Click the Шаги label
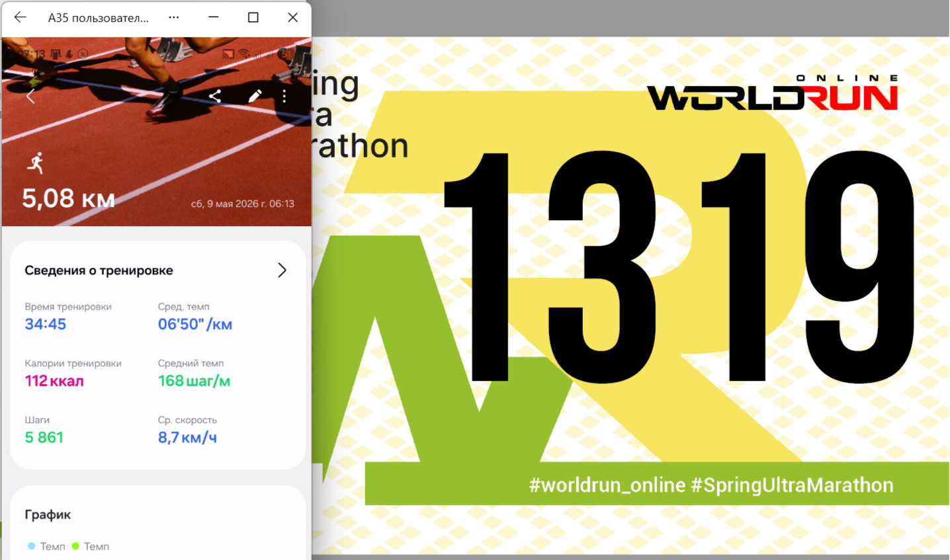 pyautogui.click(x=37, y=420)
